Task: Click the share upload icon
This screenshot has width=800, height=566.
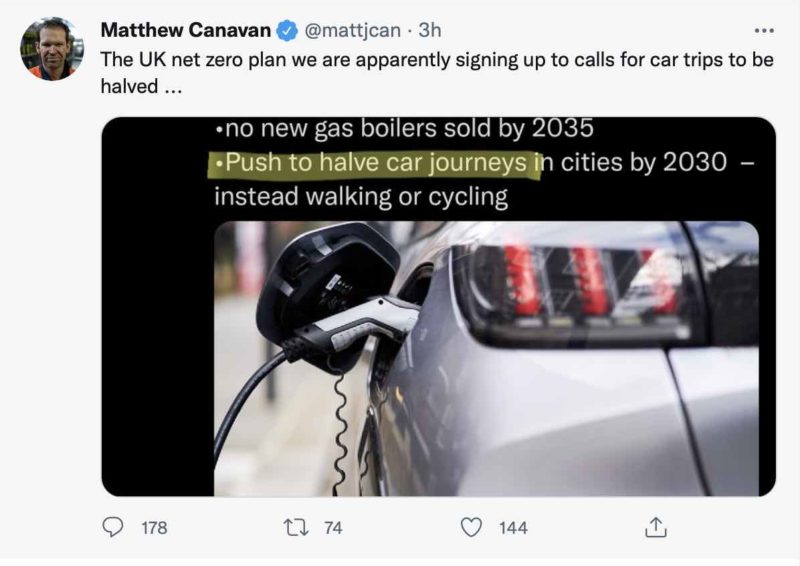Action: coord(656,527)
